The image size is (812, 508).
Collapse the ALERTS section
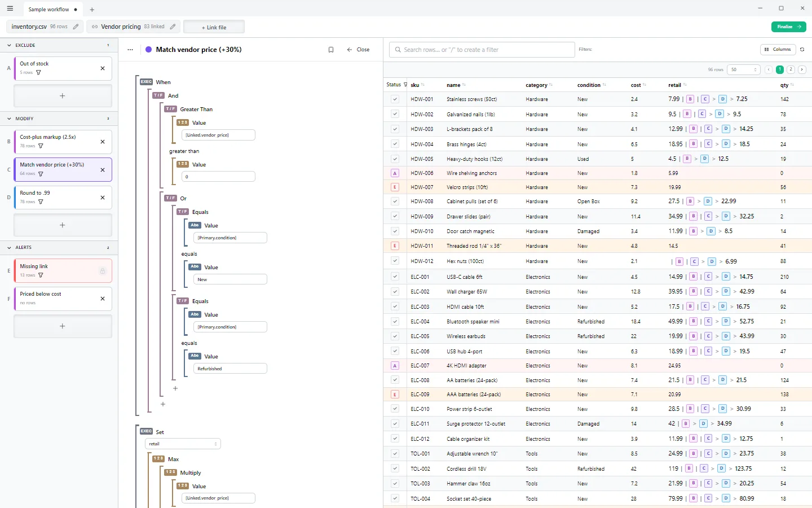point(10,247)
